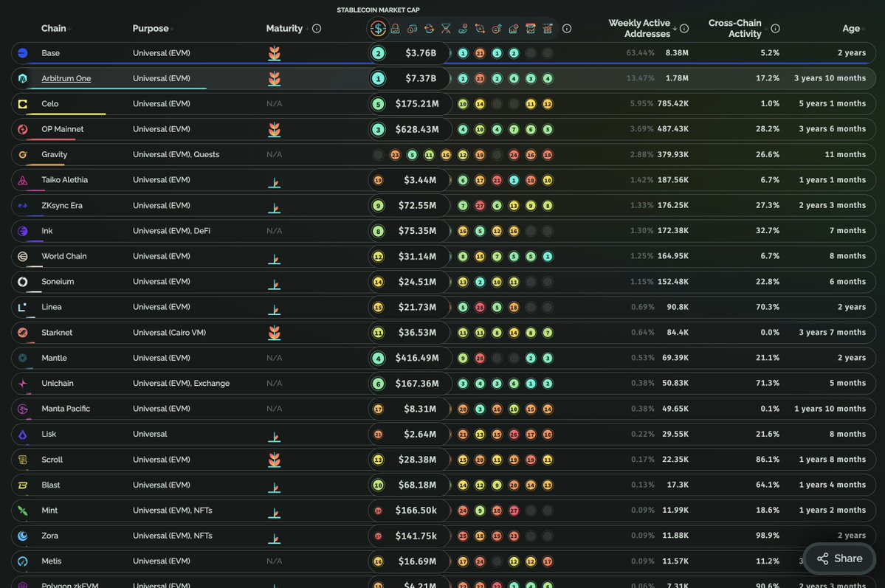885x588 pixels.
Task: Sort the table by Chain column
Action: click(x=54, y=28)
